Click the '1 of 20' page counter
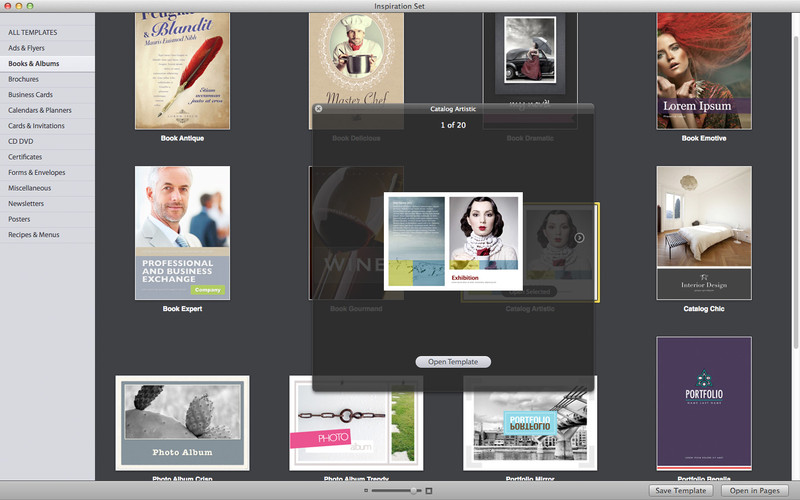Image resolution: width=800 pixels, height=500 pixels. click(x=453, y=125)
